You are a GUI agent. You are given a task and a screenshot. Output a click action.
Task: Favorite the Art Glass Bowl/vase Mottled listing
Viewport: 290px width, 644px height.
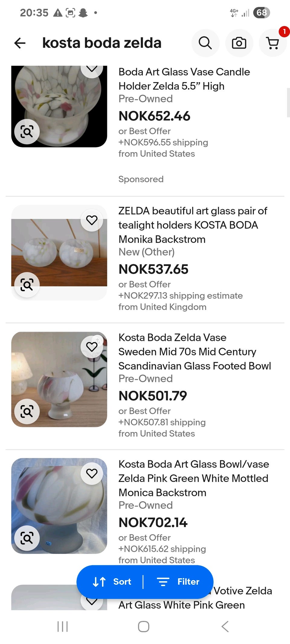coord(92,473)
